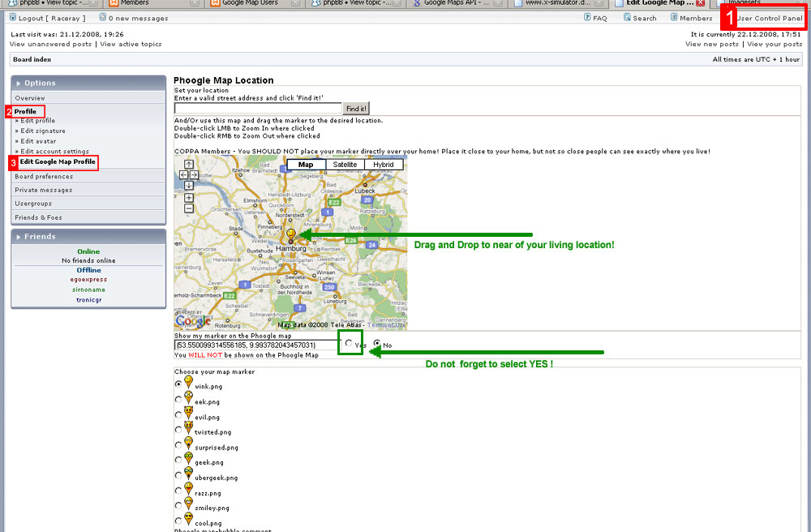Open offline friend tronicgr profile
This screenshot has width=811, height=532.
pos(88,300)
